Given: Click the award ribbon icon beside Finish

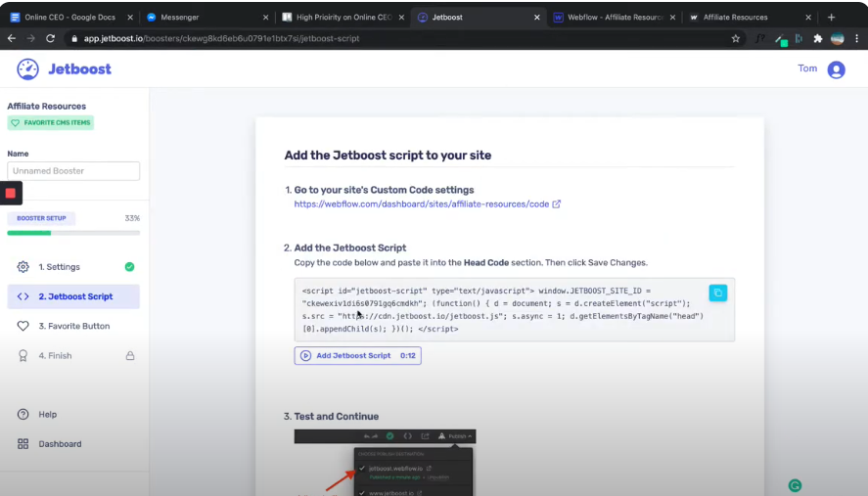Looking at the screenshot, I should (x=23, y=355).
